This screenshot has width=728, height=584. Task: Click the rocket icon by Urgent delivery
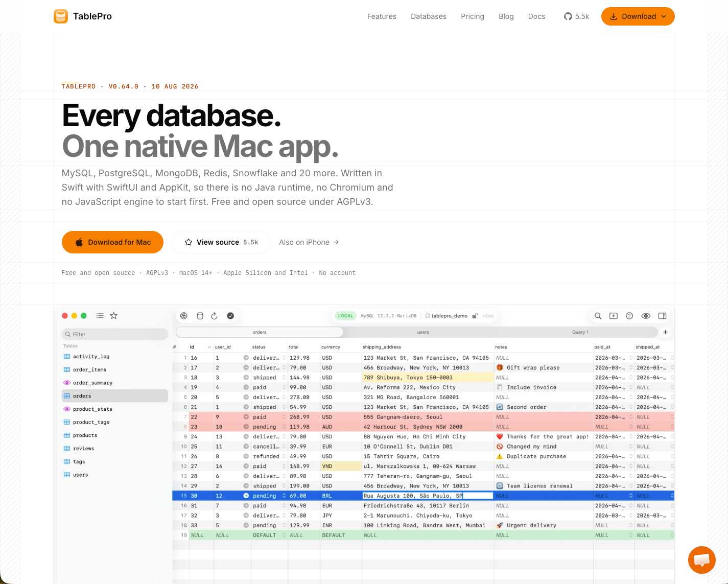[x=500, y=525]
